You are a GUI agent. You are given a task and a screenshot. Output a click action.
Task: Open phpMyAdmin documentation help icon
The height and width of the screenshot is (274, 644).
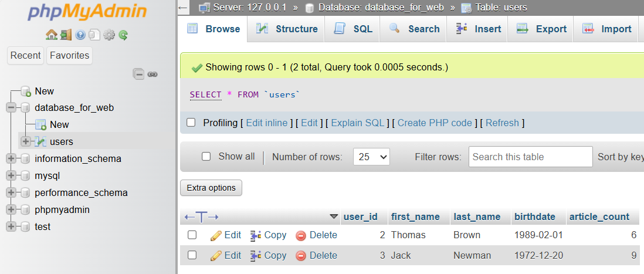point(80,35)
